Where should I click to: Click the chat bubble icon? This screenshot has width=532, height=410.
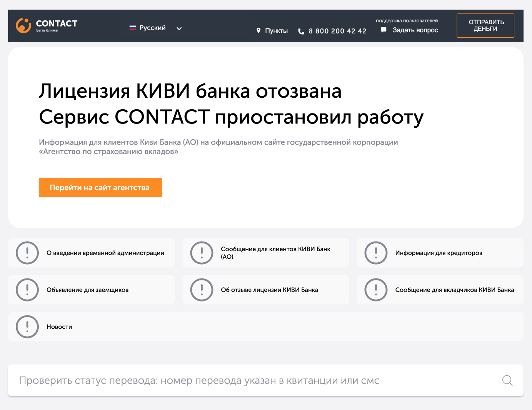coord(384,30)
